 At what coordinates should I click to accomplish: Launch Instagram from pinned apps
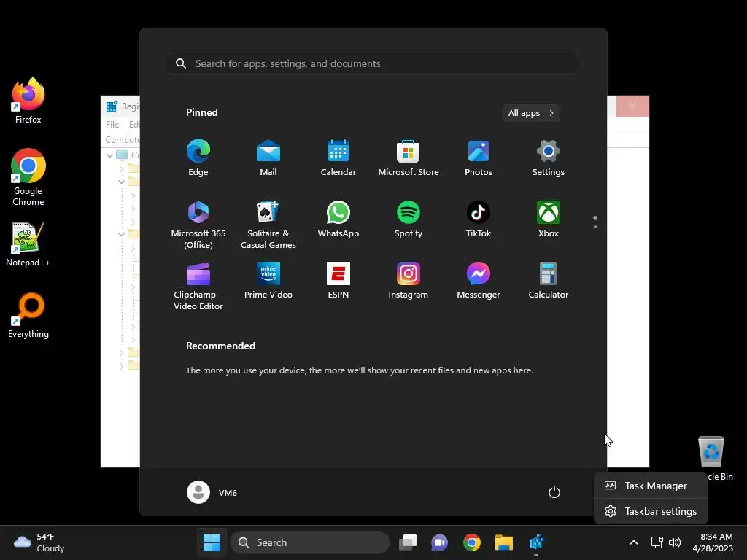point(409,280)
